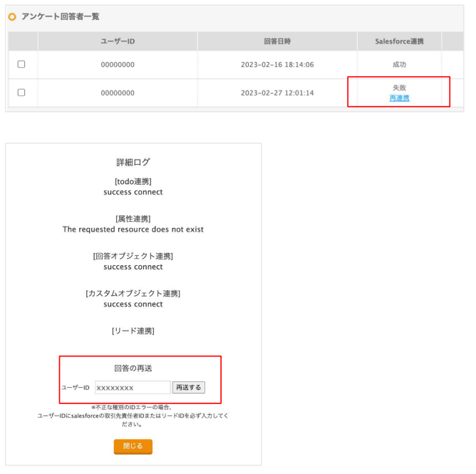Click the [リード連携] log entry label

pyautogui.click(x=133, y=331)
